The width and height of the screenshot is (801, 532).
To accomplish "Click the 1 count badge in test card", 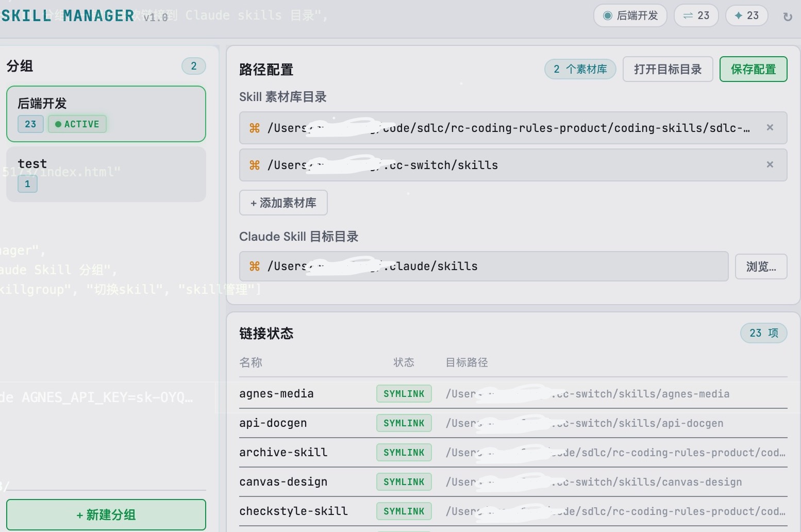I will point(28,184).
